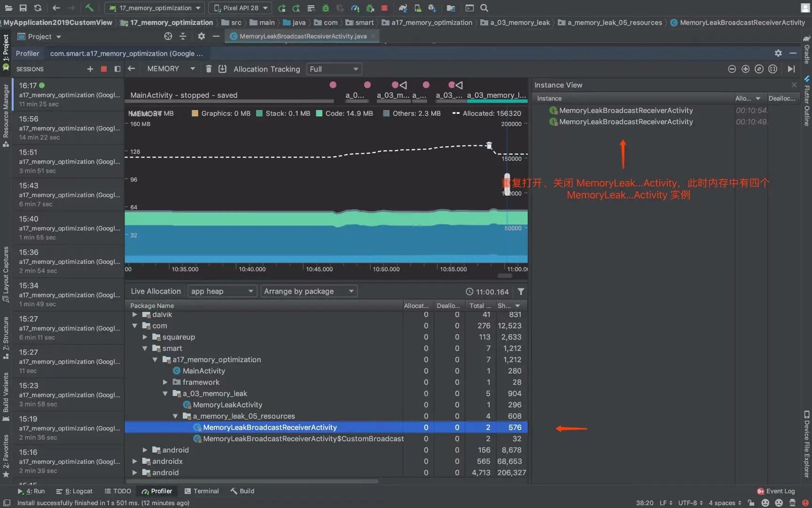Click the filter funnel icon in Live Allocation
Image resolution: width=812 pixels, height=508 pixels.
pyautogui.click(x=521, y=292)
